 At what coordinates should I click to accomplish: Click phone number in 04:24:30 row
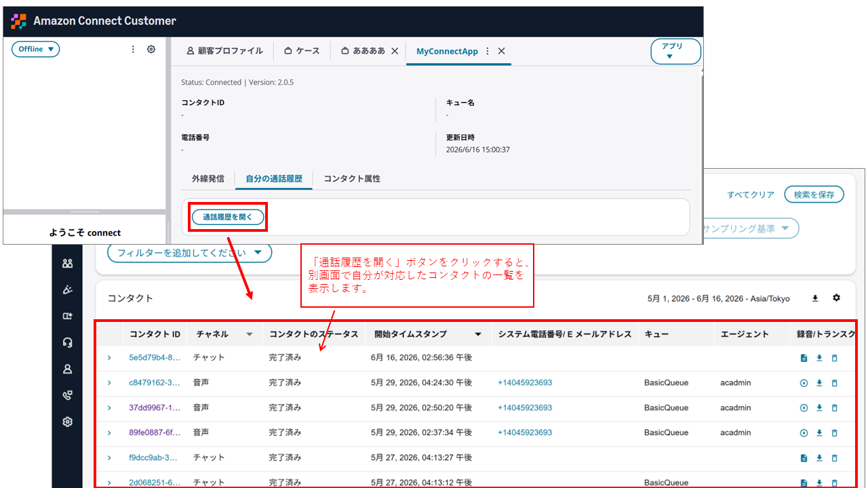point(525,383)
